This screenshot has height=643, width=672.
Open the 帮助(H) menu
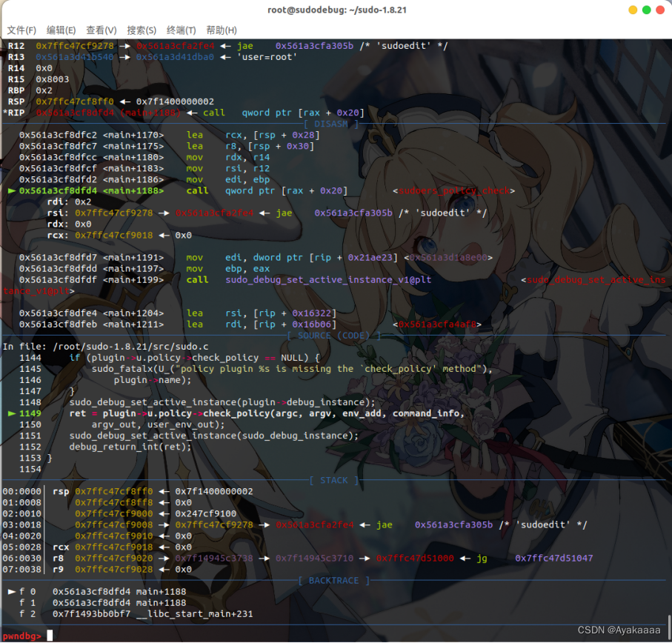point(221,30)
